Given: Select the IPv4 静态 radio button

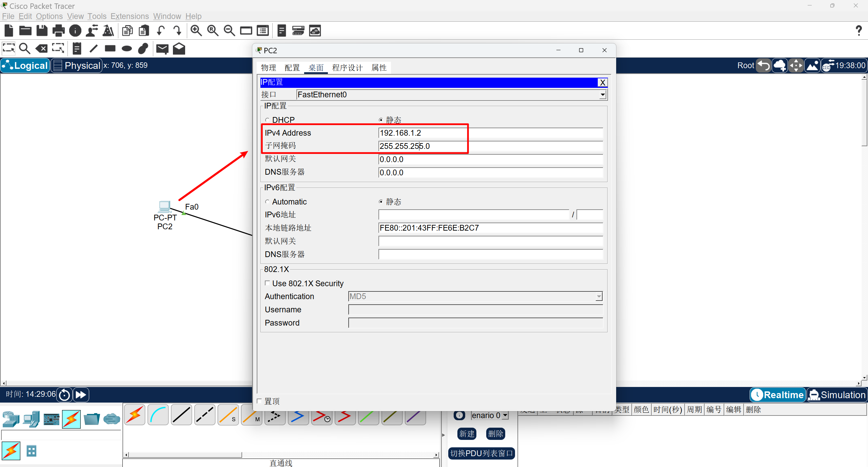Looking at the screenshot, I should click(x=381, y=120).
